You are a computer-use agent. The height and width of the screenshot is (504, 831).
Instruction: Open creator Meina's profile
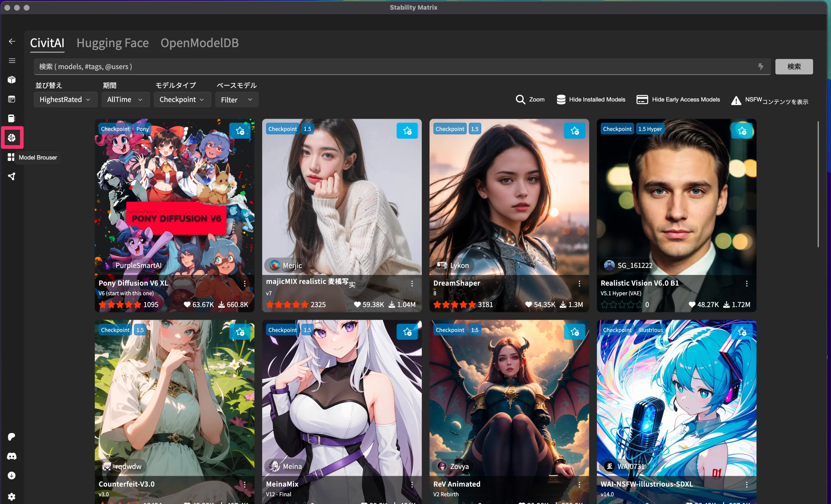(x=286, y=466)
